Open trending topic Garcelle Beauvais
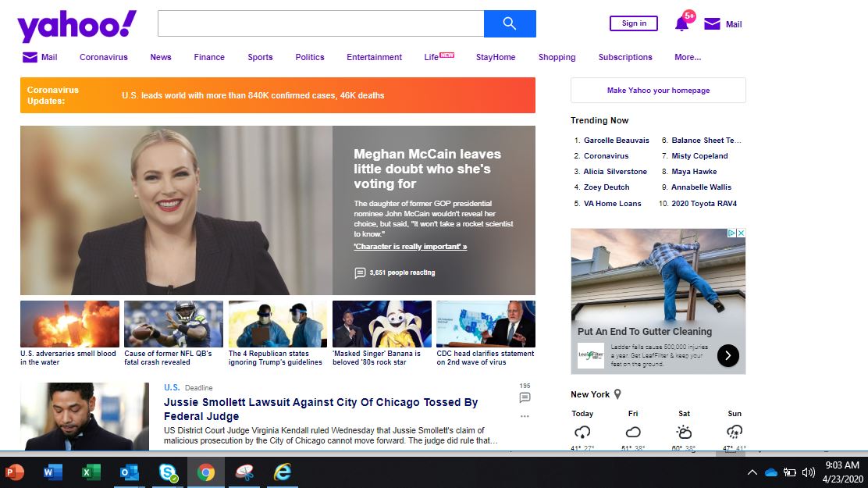868x488 pixels. pyautogui.click(x=616, y=141)
